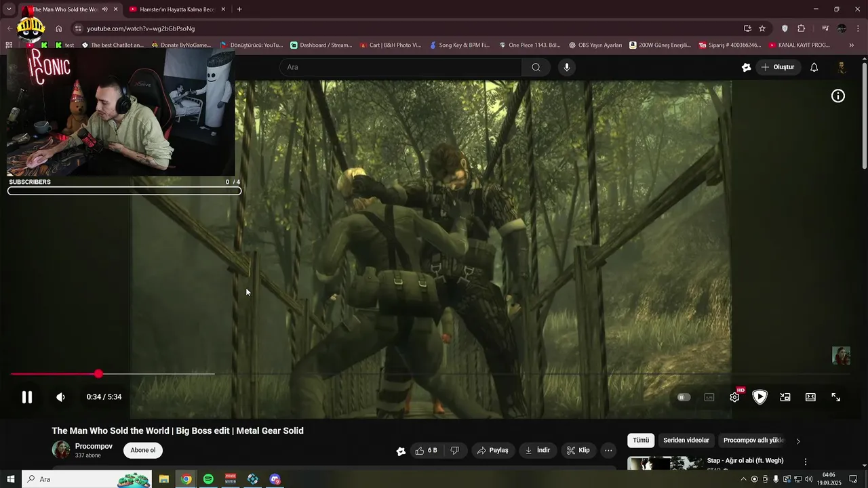Open Voicemeeter from the taskbar

tap(231, 479)
